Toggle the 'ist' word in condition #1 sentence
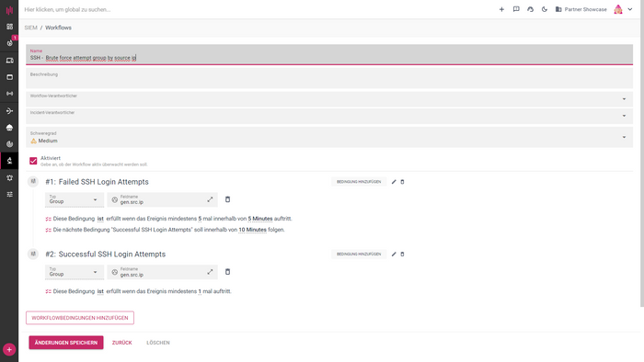Screen dimensions: 644x362 click(x=100, y=219)
